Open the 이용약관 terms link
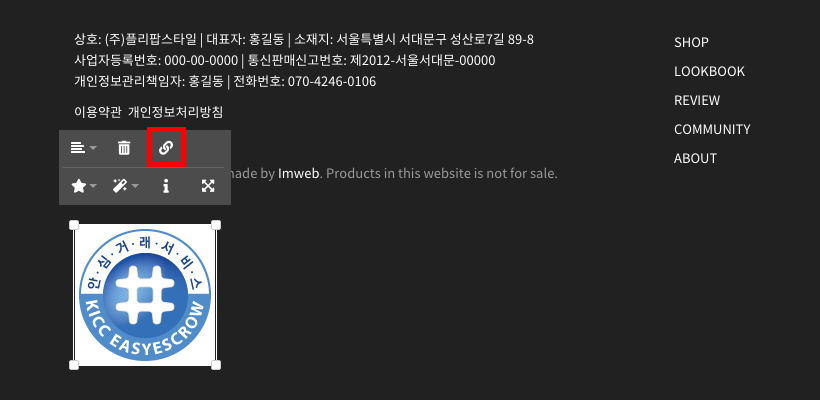This screenshot has height=400, width=820. (98, 111)
